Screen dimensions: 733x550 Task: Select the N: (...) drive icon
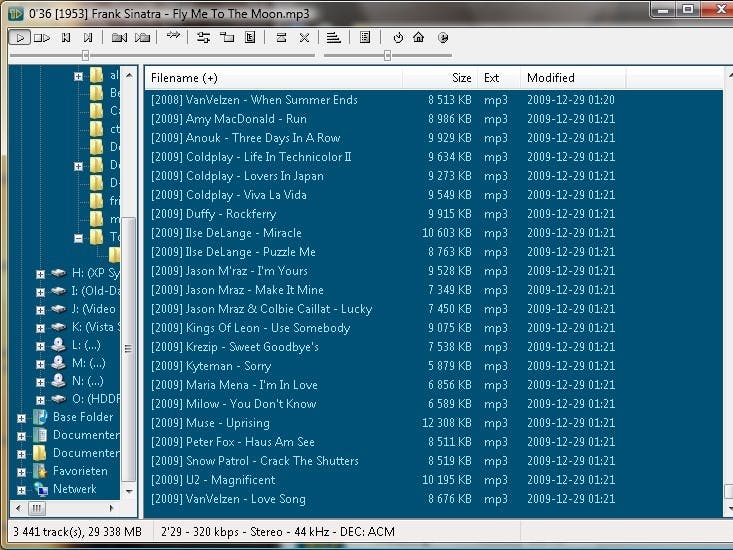pos(58,380)
